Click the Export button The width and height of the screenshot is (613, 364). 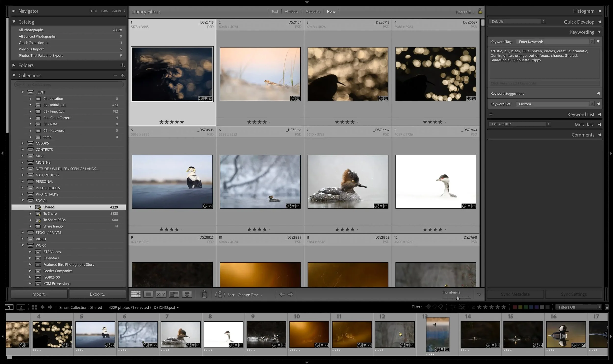(x=97, y=294)
